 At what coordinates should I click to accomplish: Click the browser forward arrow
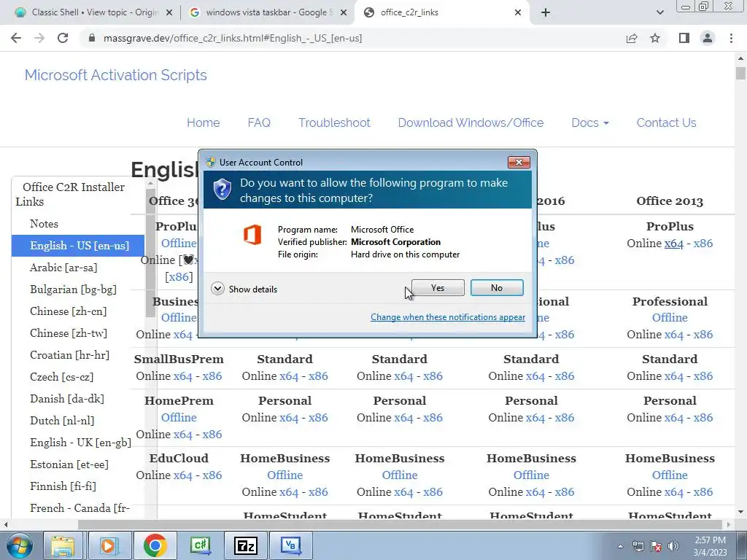39,38
